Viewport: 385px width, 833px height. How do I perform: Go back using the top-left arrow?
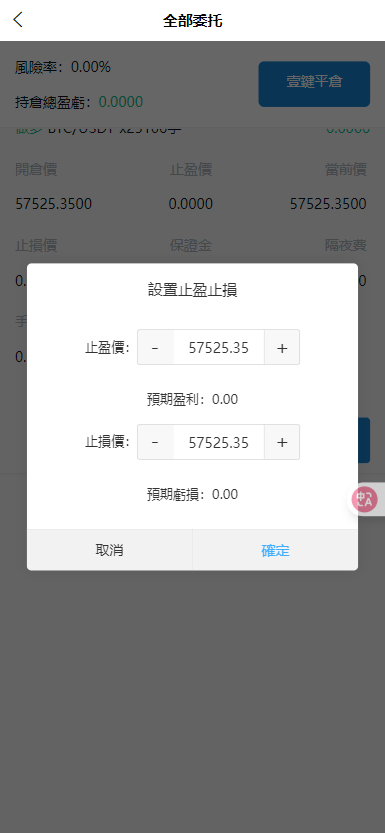click(x=18, y=20)
